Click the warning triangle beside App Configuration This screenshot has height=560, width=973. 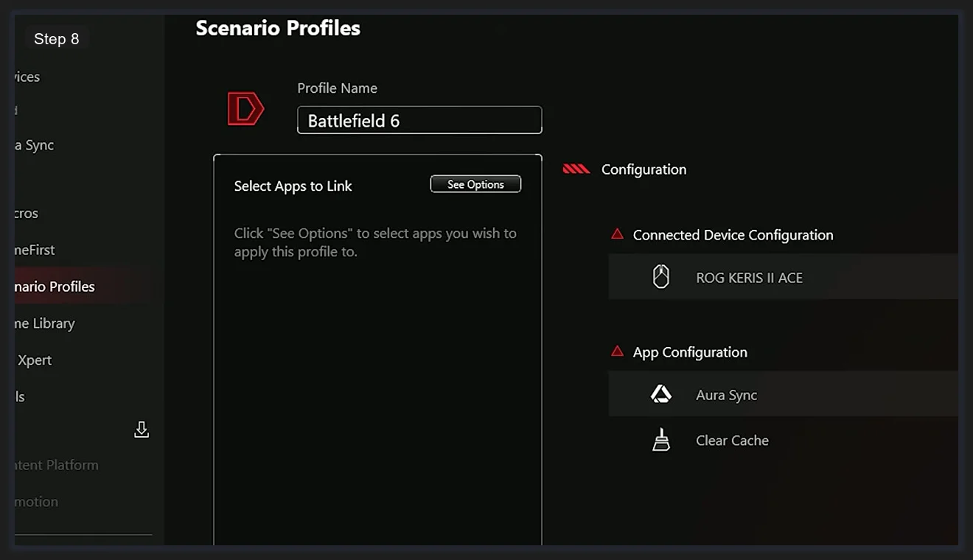[x=616, y=351]
